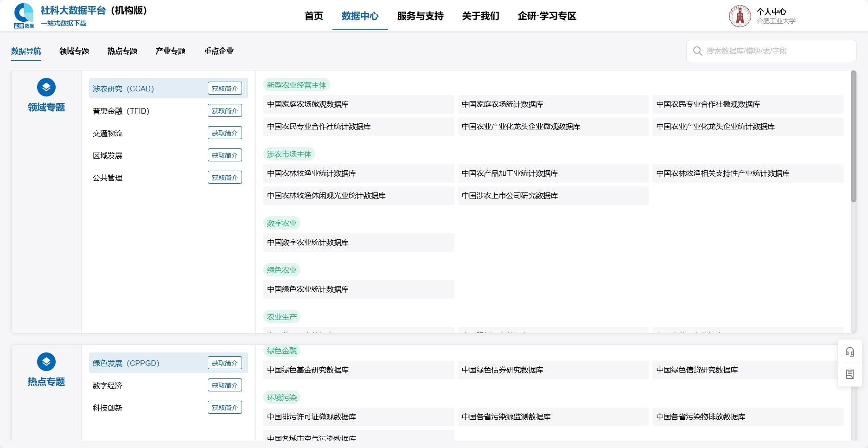
Task: Open 中国绿色债券研究数据库 link
Action: (x=502, y=370)
